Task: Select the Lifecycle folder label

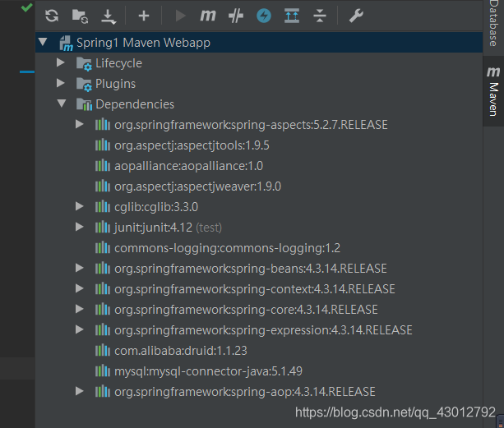Action: 118,63
